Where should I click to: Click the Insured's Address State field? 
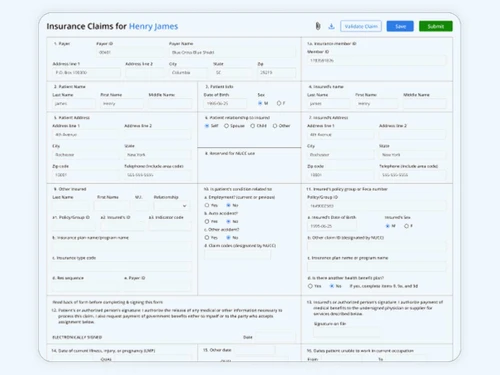tap(413, 155)
